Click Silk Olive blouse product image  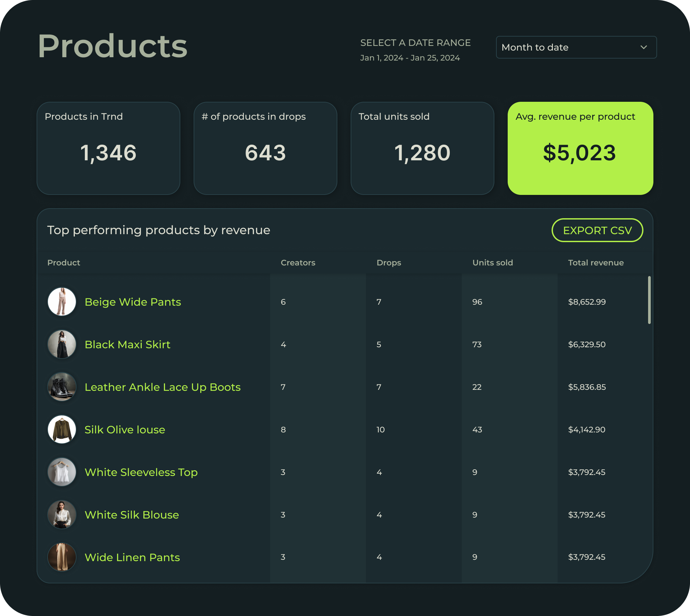pyautogui.click(x=62, y=429)
